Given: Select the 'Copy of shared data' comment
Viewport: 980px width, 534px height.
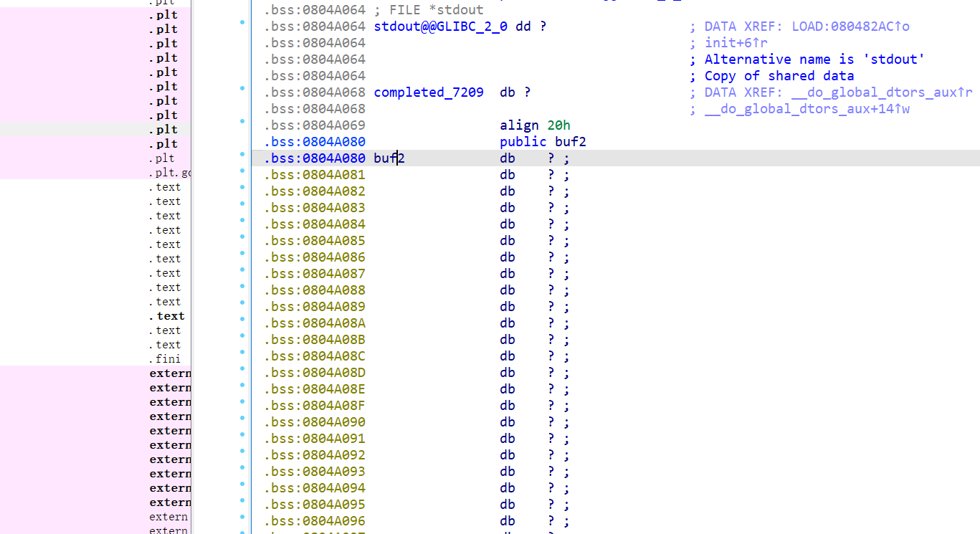Looking at the screenshot, I should [x=779, y=76].
